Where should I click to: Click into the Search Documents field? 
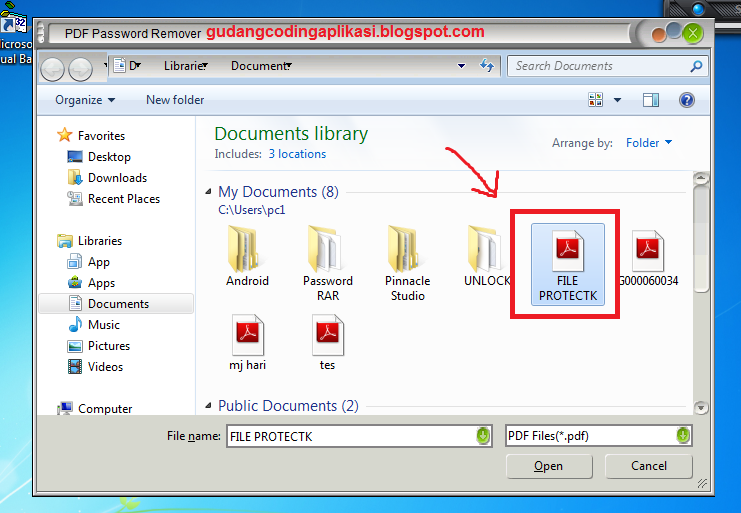(x=600, y=66)
